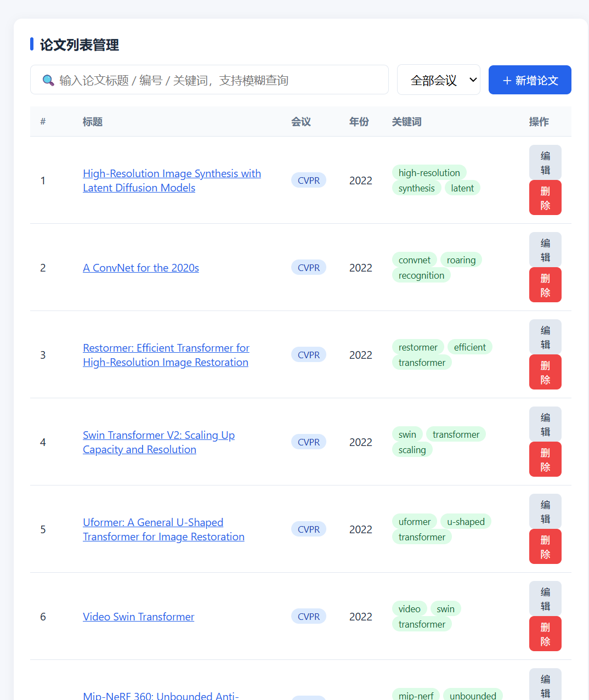Screen dimensions: 589x700
Task: Click the 新增论文 button
Action: click(x=530, y=80)
